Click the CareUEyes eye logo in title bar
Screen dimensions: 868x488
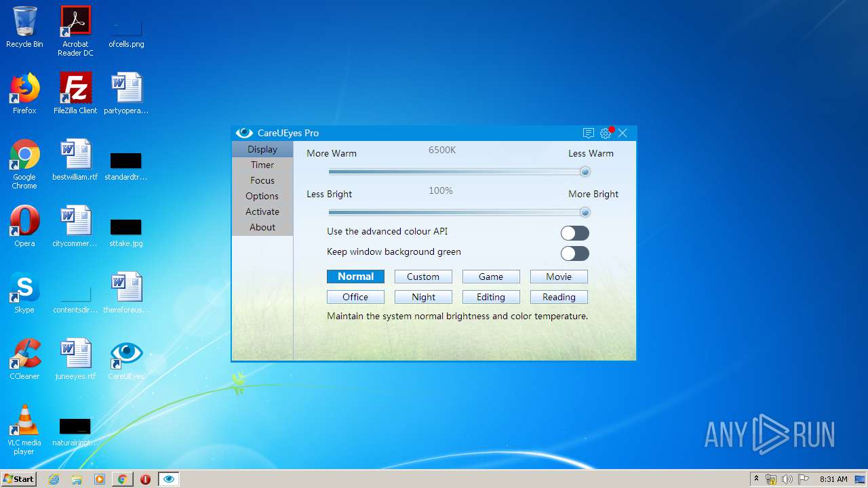(244, 133)
